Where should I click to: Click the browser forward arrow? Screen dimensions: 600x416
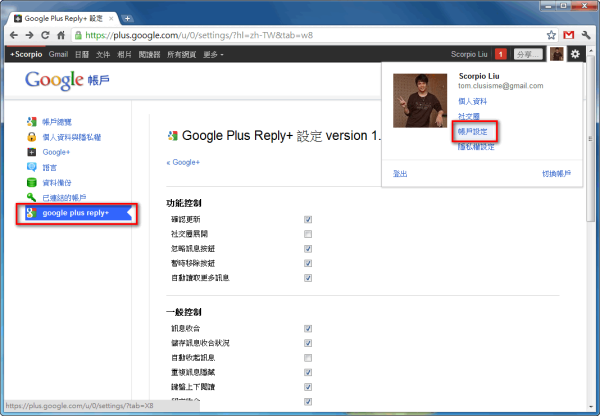pyautogui.click(x=29, y=35)
